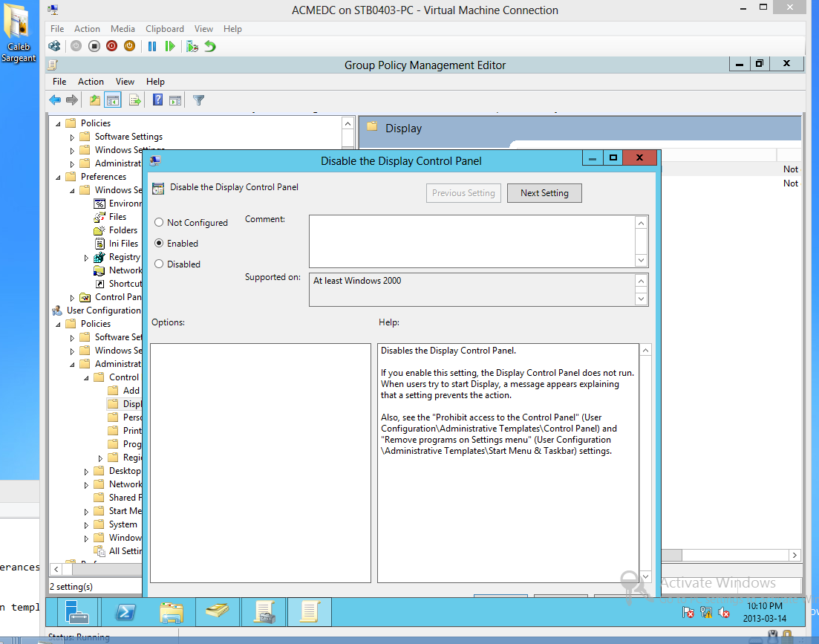Click the network tray icon
The height and width of the screenshot is (644, 819).
coord(706,612)
